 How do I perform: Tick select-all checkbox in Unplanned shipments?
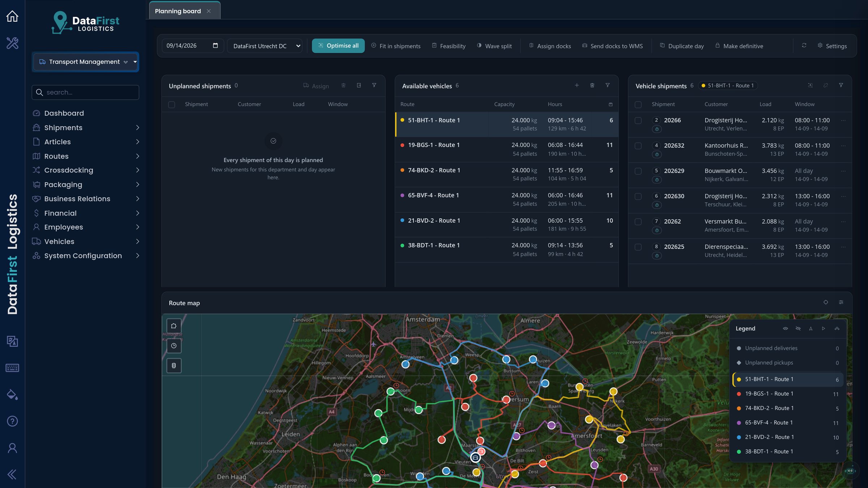[171, 104]
